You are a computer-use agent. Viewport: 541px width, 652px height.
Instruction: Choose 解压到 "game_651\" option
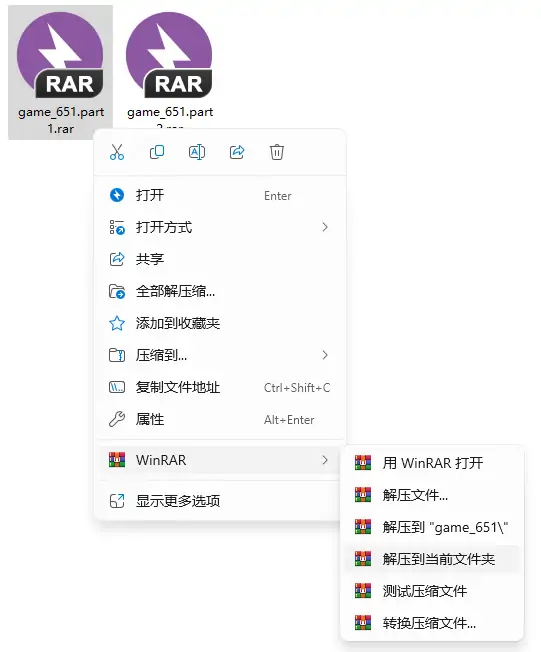432,527
